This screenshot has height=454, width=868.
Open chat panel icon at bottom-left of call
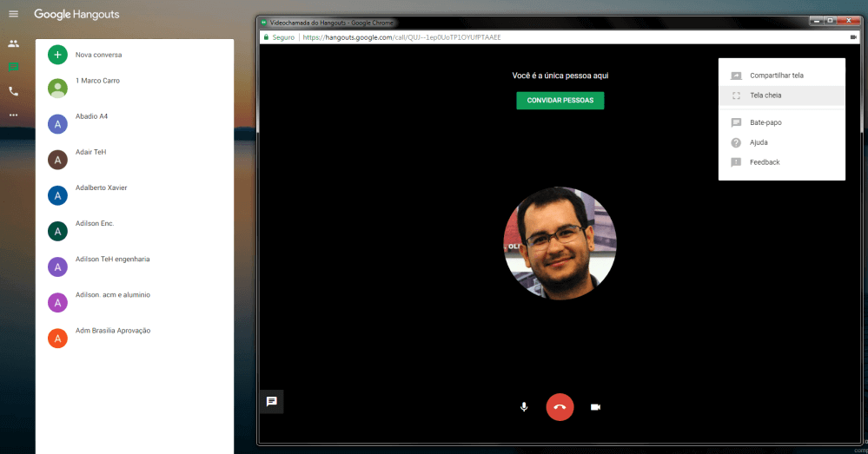click(x=271, y=401)
